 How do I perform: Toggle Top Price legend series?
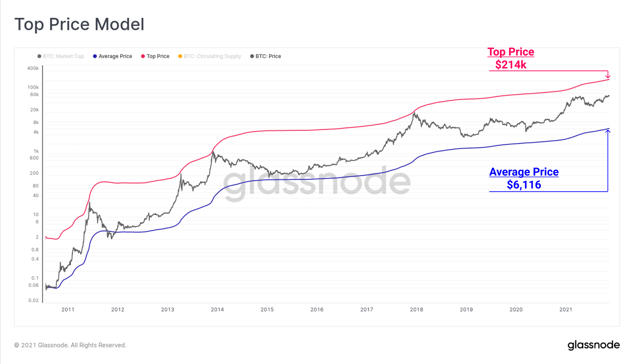pyautogui.click(x=155, y=56)
